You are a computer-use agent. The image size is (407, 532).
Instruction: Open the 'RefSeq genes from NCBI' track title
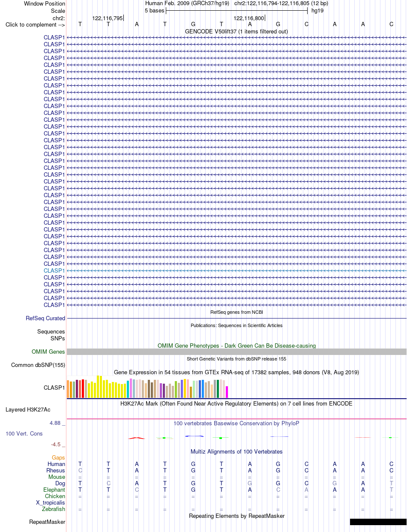[x=236, y=312]
